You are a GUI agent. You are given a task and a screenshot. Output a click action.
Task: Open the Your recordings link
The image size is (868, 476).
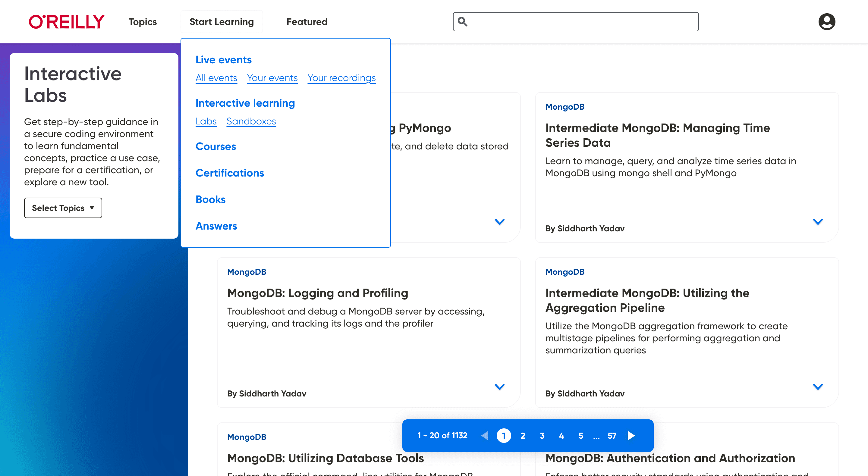pos(341,78)
